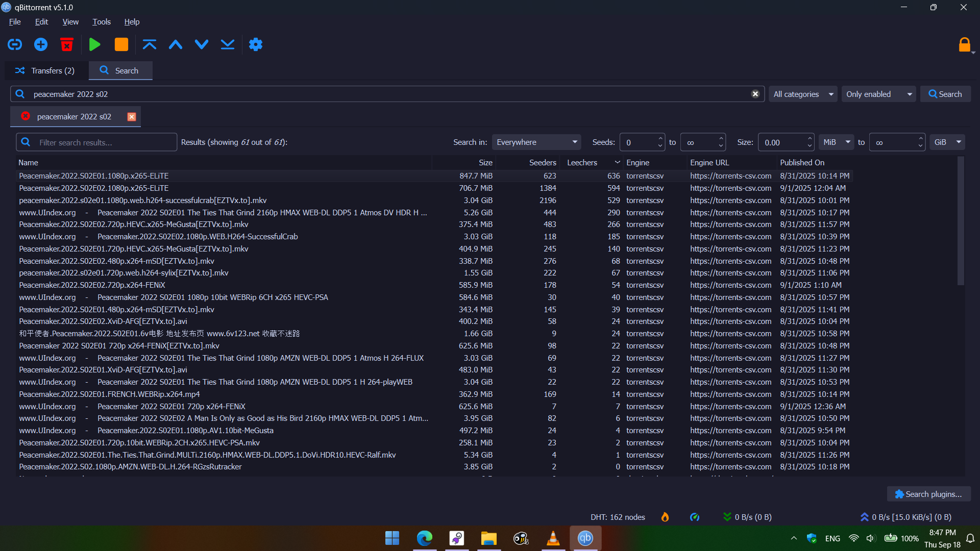Open the Help menu
Viewport: 980px width, 551px height.
tap(132, 21)
